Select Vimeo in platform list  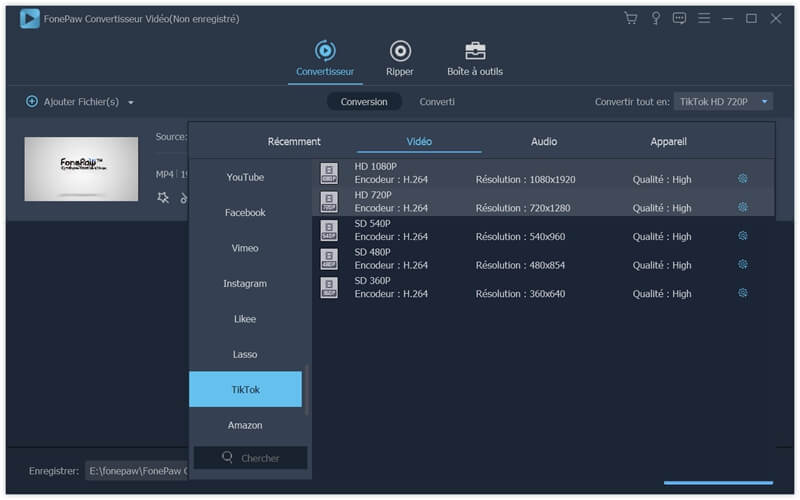click(x=245, y=248)
